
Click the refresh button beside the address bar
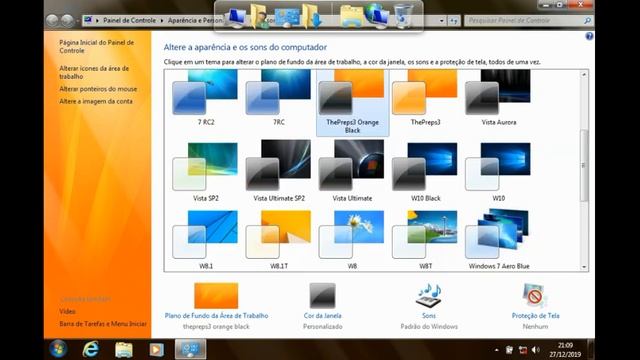tap(453, 20)
